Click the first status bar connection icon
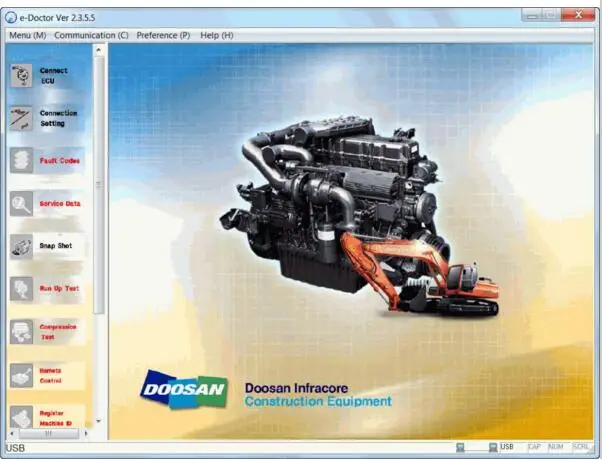The height and width of the screenshot is (459, 602). pyautogui.click(x=460, y=447)
